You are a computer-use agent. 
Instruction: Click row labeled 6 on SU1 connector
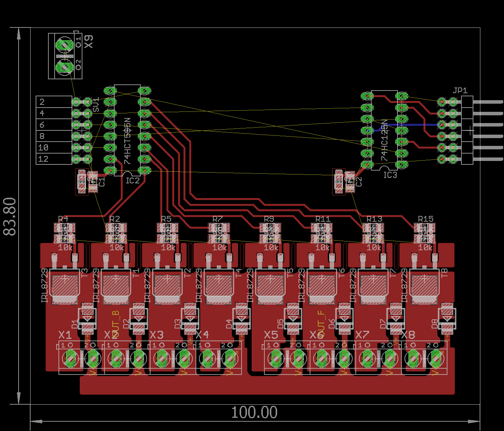tap(54, 125)
